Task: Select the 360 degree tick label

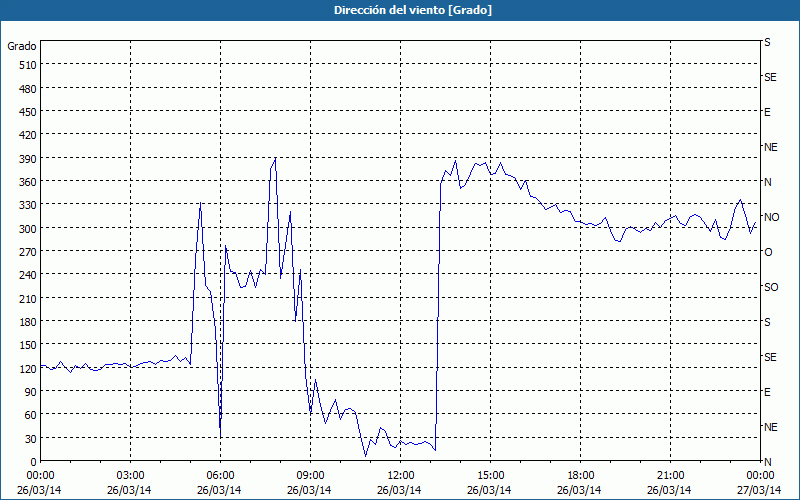Action: click(29, 182)
